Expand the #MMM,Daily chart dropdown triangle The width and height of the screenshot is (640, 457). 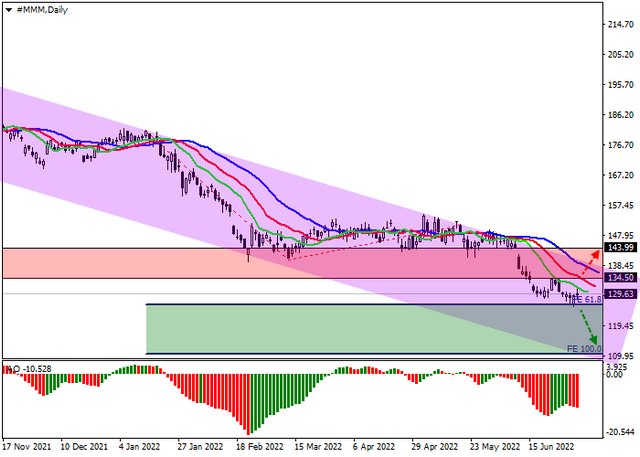coord(9,10)
